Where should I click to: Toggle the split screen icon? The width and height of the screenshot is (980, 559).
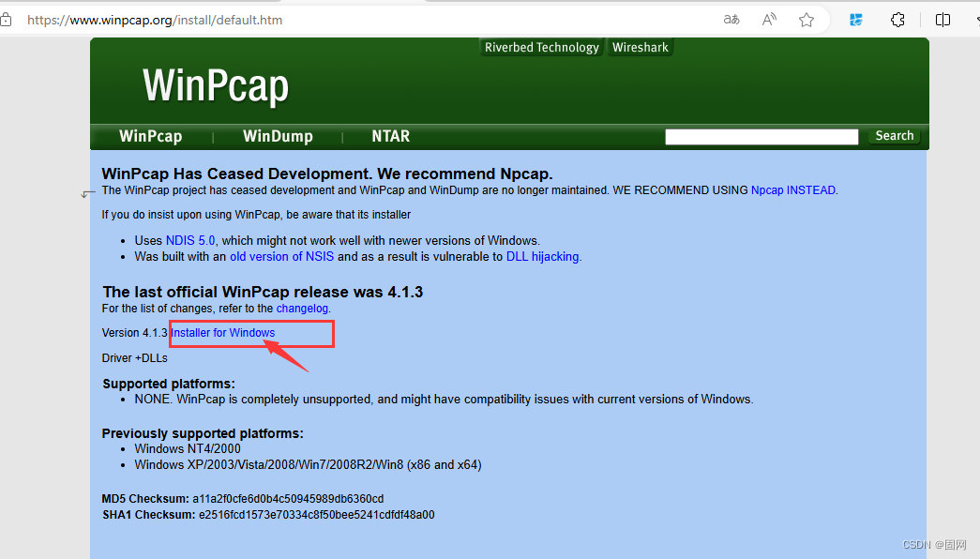[x=942, y=20]
